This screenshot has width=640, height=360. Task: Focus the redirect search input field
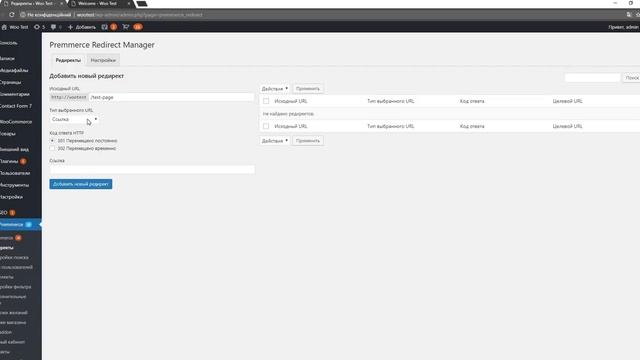tap(592, 78)
